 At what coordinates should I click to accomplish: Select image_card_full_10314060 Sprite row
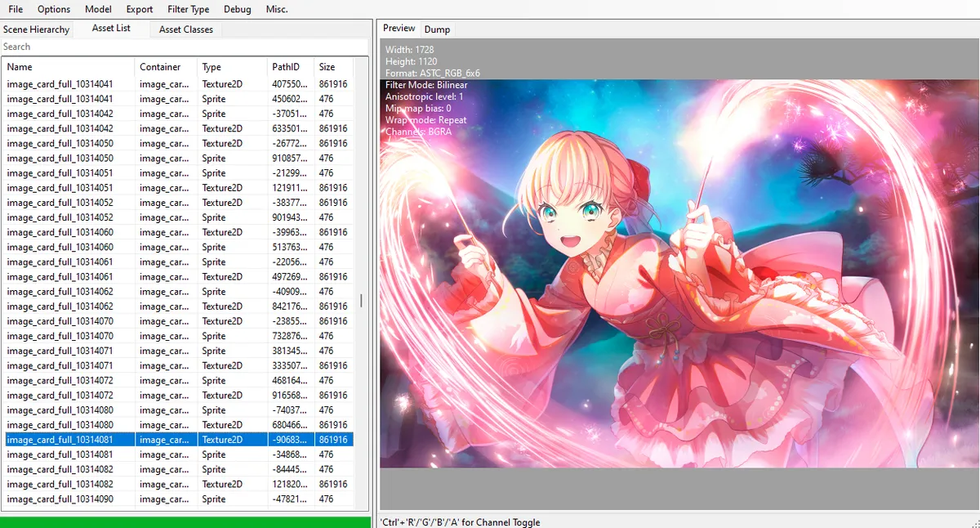click(x=178, y=247)
